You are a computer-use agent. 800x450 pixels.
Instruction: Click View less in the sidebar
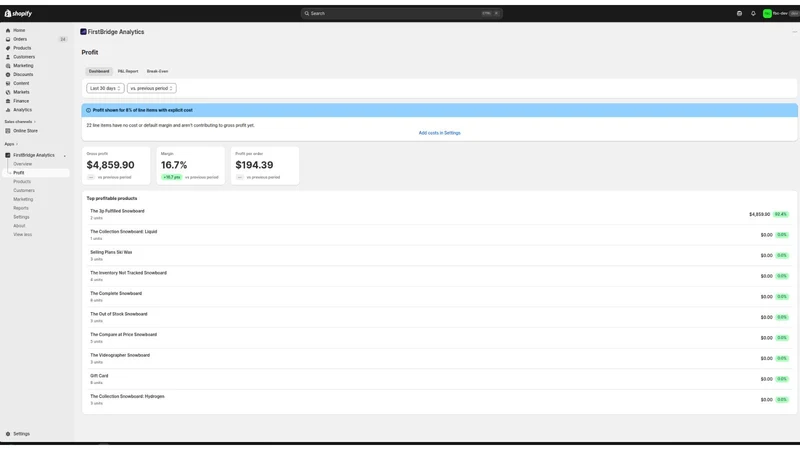pyautogui.click(x=22, y=235)
